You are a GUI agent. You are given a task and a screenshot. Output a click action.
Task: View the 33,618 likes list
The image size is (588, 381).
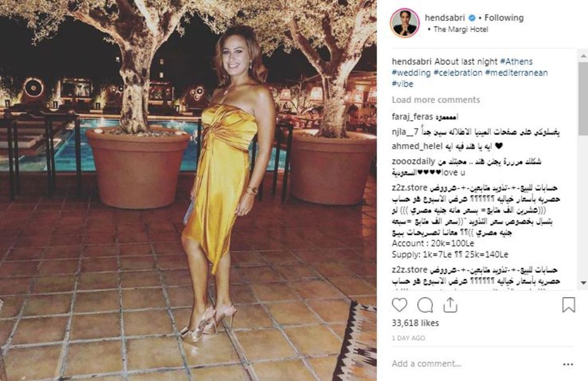pos(416,323)
